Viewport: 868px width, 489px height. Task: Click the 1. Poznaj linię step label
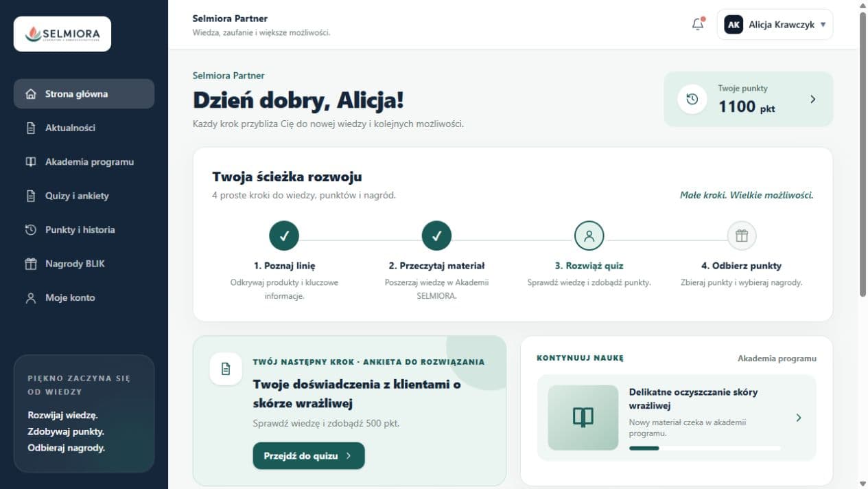284,266
